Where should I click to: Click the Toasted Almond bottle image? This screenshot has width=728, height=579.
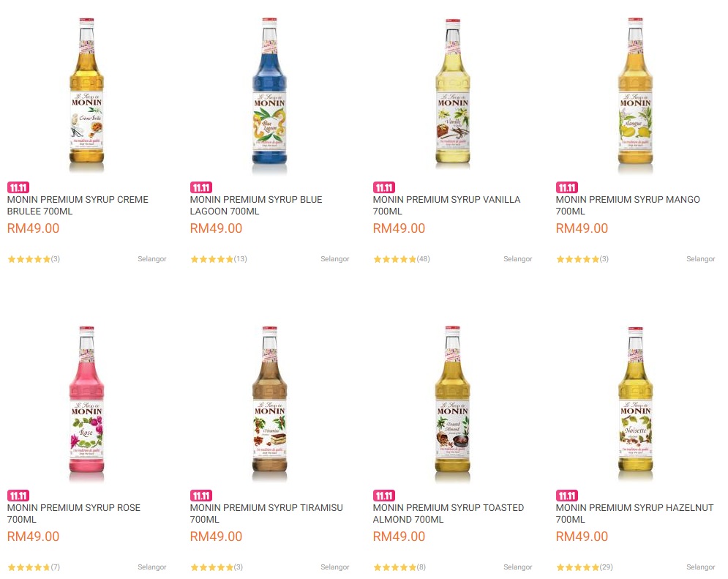pos(452,400)
